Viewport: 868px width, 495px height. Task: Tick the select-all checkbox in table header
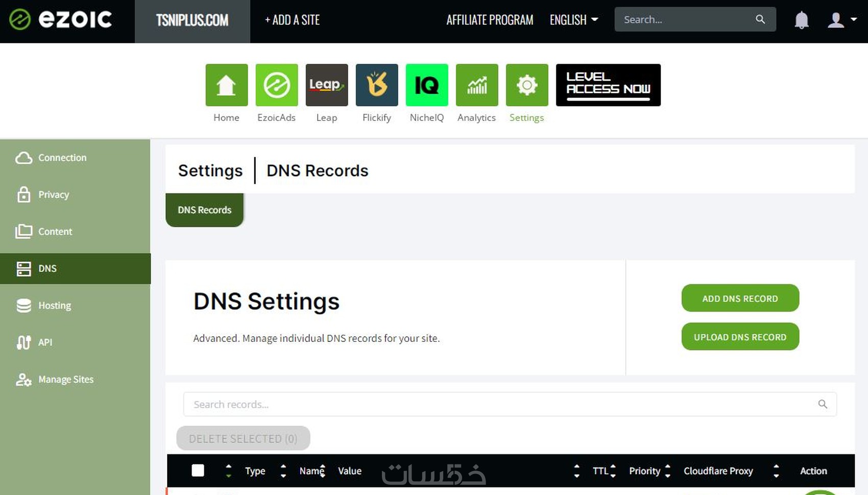pos(198,471)
